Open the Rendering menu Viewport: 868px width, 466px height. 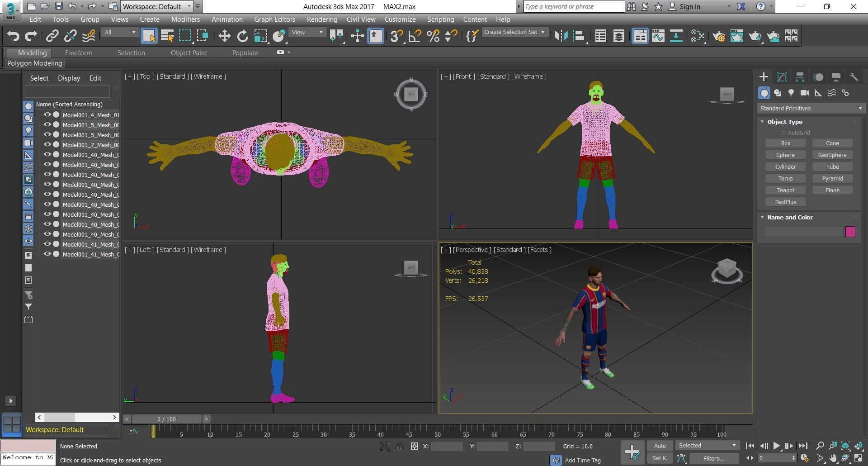point(322,19)
